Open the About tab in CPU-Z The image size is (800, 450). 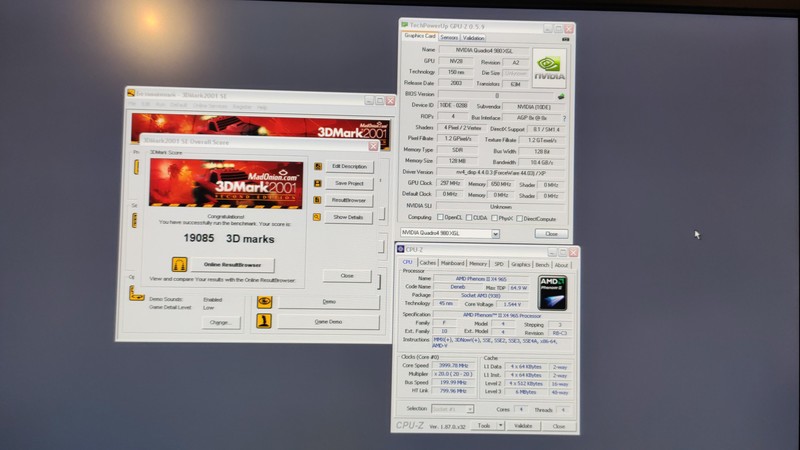561,265
